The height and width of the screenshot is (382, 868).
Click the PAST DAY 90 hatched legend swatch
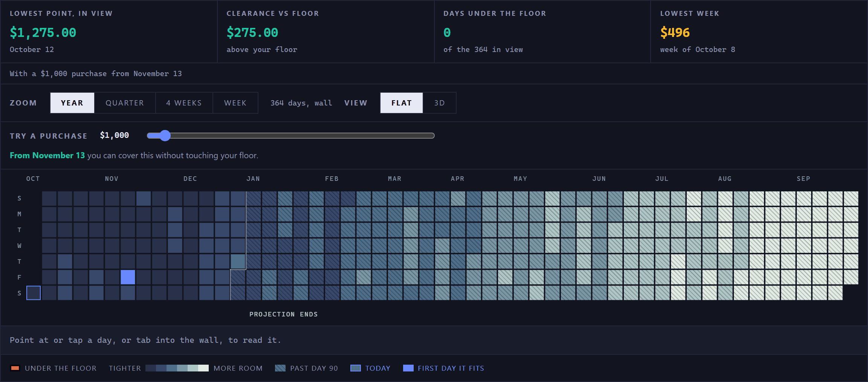[280, 368]
